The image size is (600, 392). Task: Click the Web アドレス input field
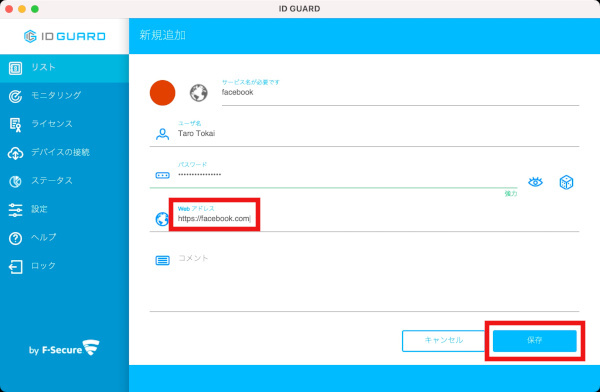378,219
